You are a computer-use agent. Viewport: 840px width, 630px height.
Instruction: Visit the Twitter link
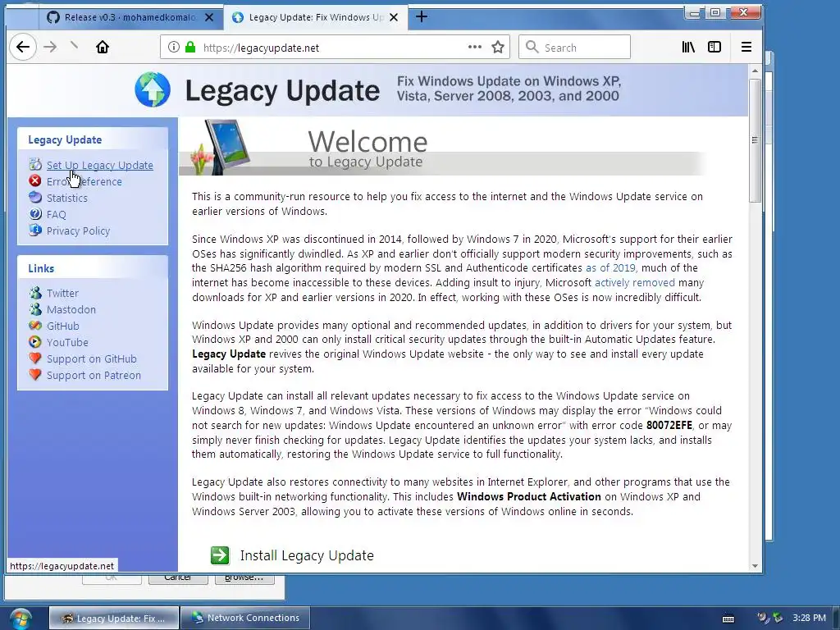click(62, 293)
